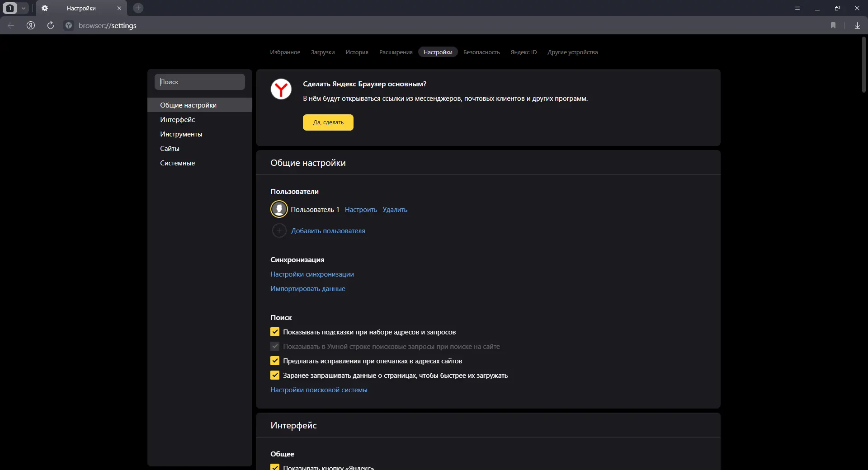This screenshot has height=470, width=868.
Task: Open Настройки поисковой системы link
Action: 319,390
